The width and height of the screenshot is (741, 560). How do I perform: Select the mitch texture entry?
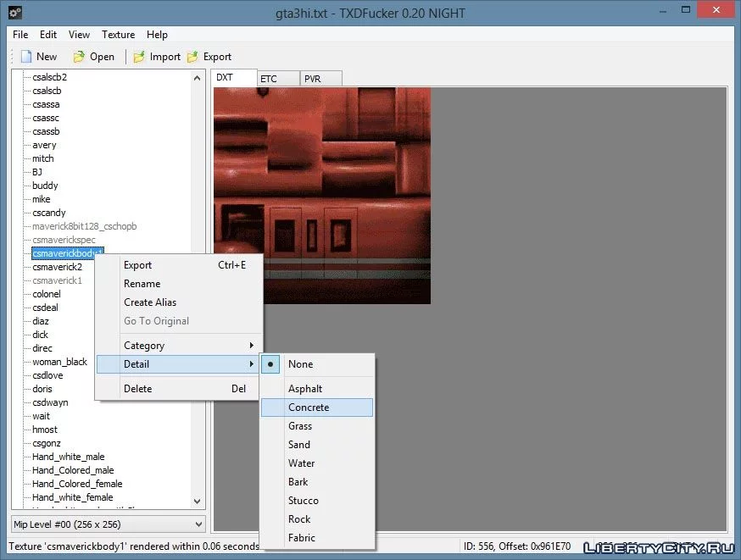tap(43, 158)
